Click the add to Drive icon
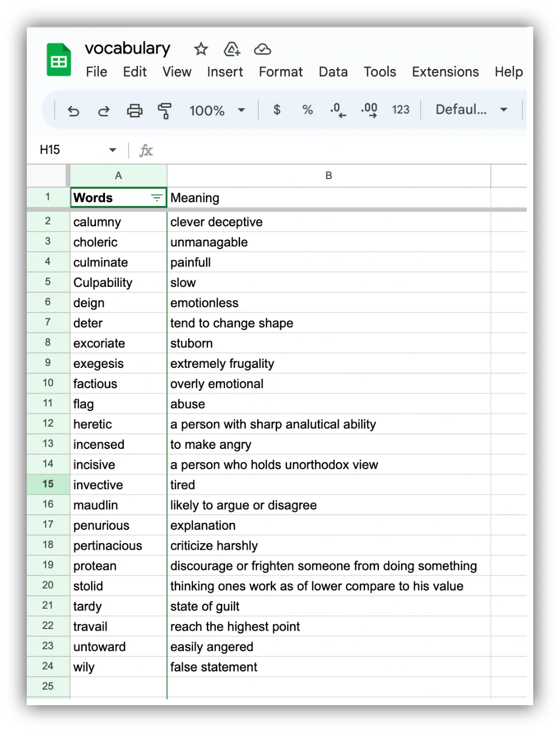560x732 pixels. click(232, 49)
